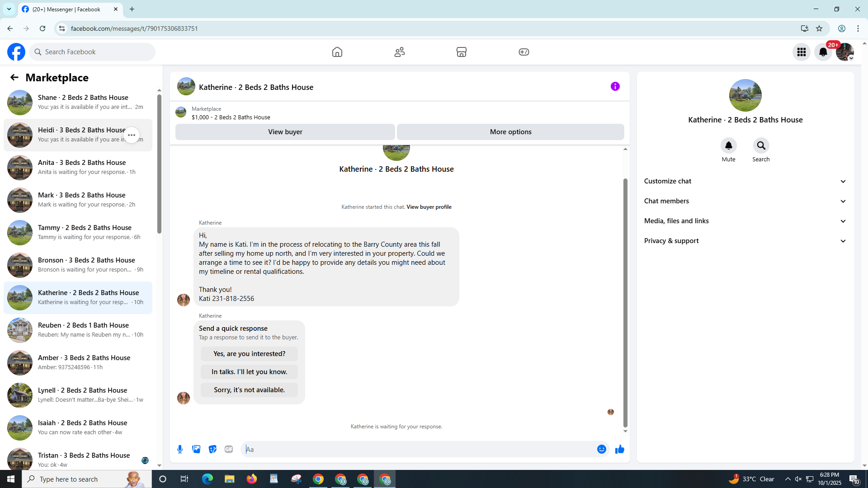This screenshot has height=488, width=868.
Task: Click the $1,000 listing thumbnail
Action: [x=181, y=112]
